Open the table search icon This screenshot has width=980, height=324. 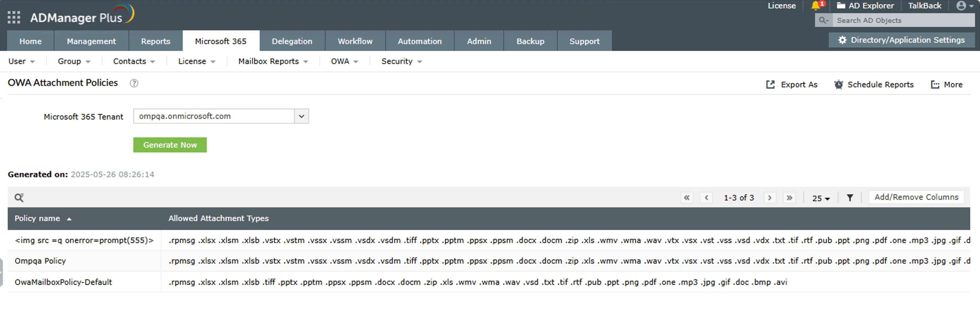point(19,197)
